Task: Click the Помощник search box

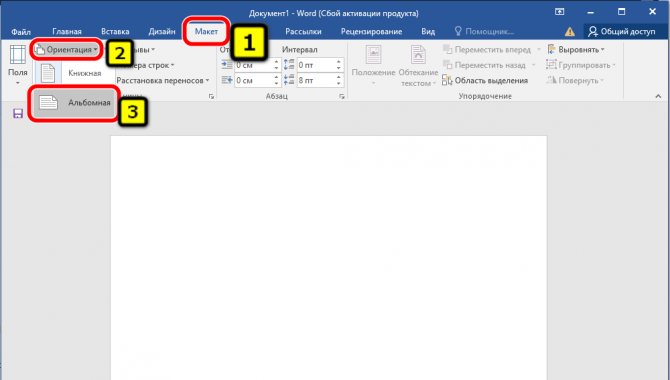Action: click(485, 31)
